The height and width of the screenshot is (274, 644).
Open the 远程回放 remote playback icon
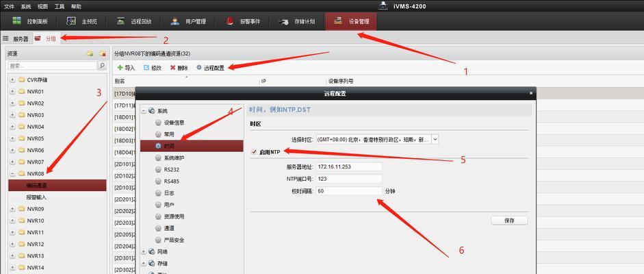(x=120, y=21)
